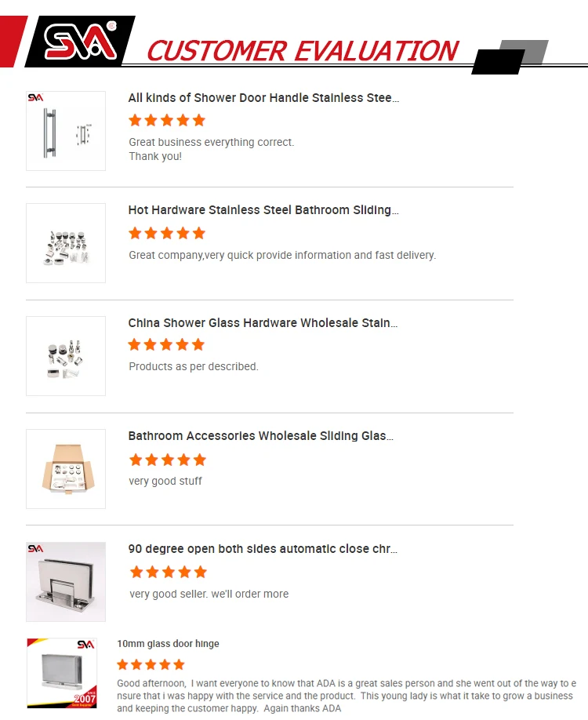Click star rating above 'very good stuff'

[167, 460]
